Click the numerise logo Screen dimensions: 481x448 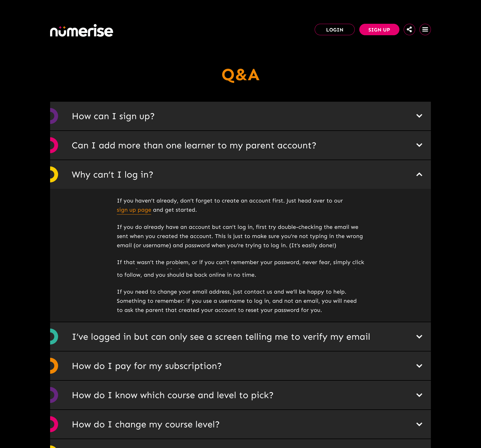click(82, 31)
